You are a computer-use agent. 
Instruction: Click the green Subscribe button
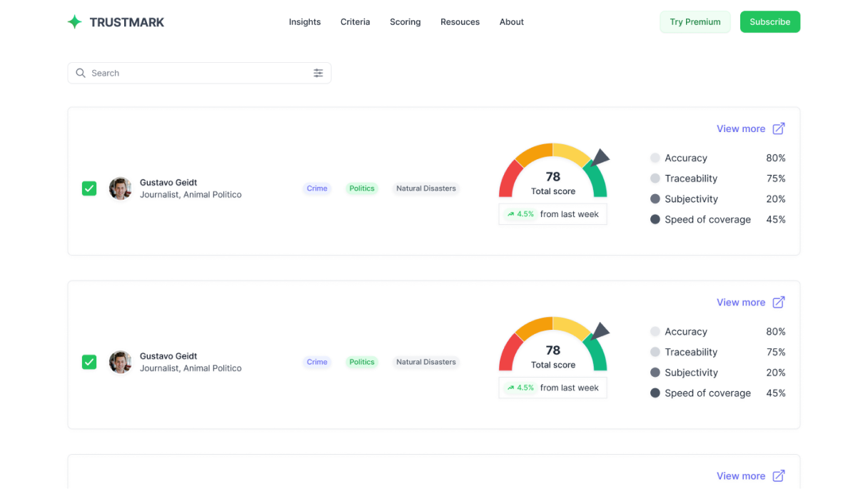(x=769, y=22)
